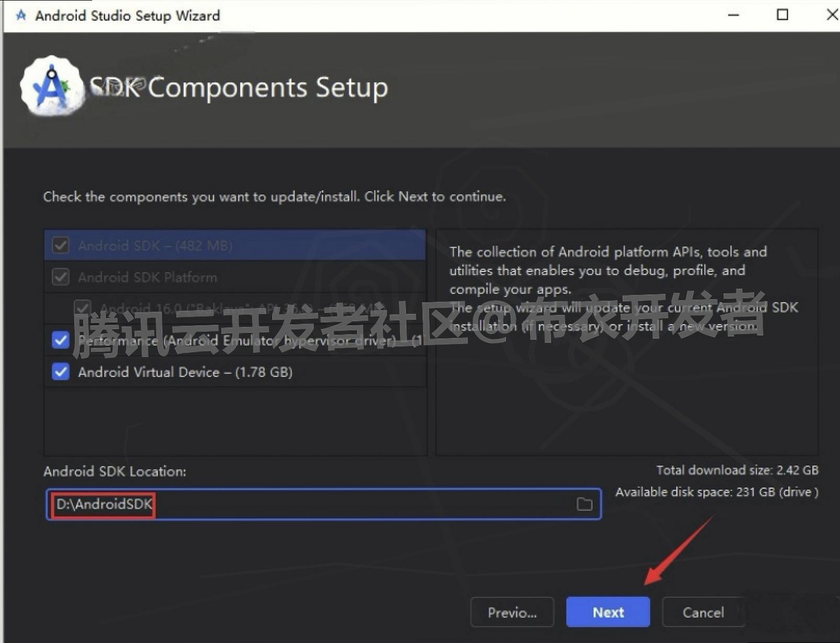Click the component description panel
The height and width of the screenshot is (643, 840).
(x=626, y=341)
